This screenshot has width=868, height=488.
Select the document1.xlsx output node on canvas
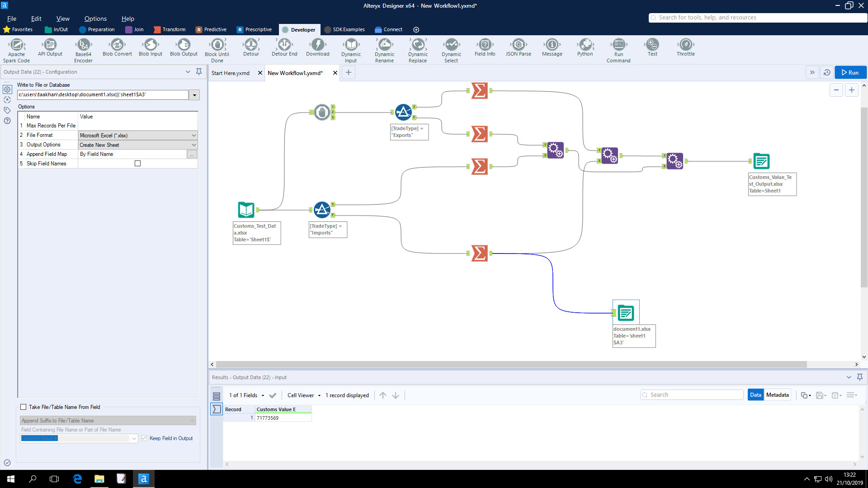(x=626, y=313)
